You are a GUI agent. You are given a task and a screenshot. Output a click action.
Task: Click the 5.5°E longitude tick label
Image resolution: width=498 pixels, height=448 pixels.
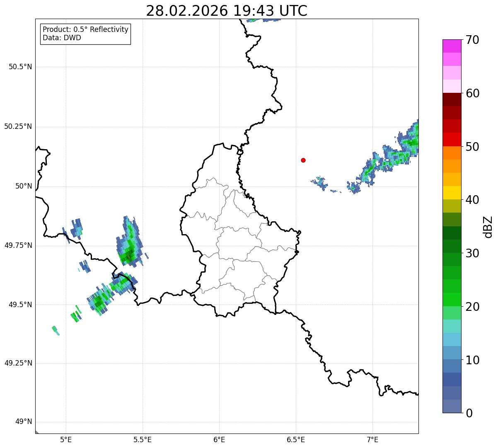143,439
